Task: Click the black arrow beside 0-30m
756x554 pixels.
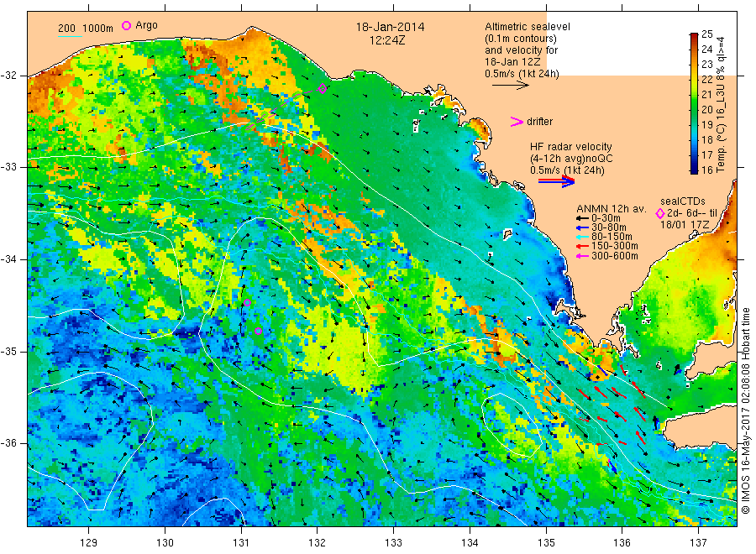Action: [582, 218]
